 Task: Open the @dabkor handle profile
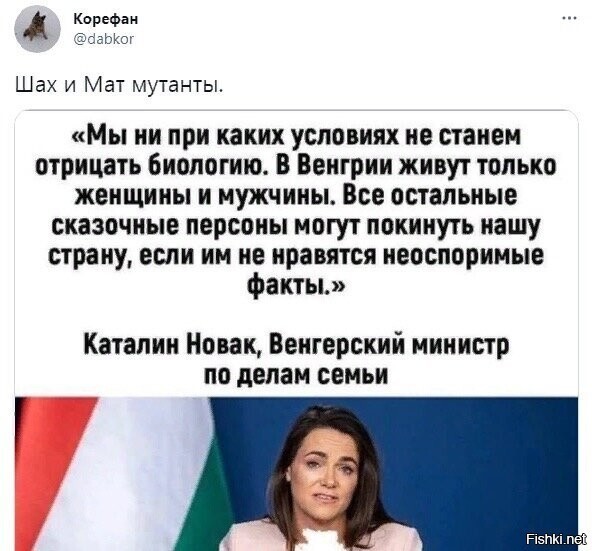(x=103, y=39)
